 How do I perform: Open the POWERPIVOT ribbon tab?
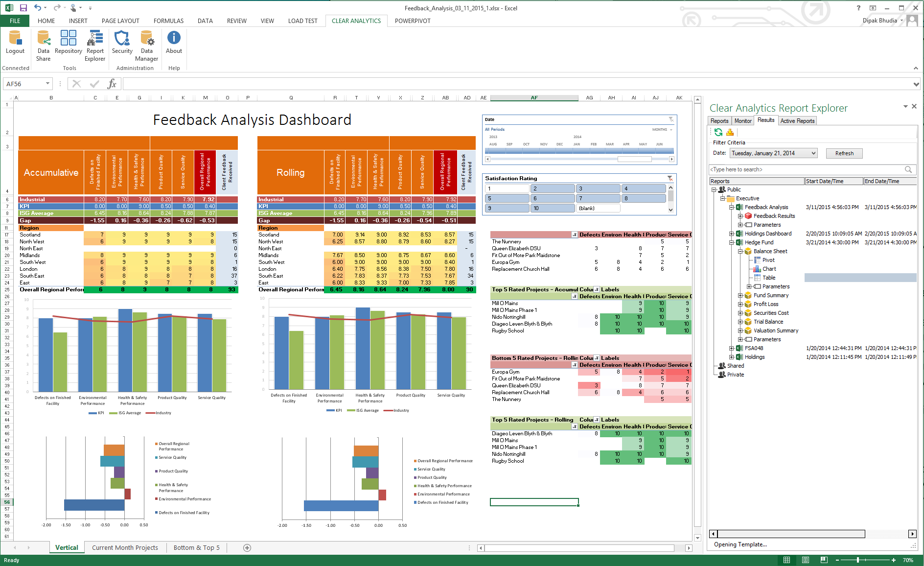[x=413, y=21]
